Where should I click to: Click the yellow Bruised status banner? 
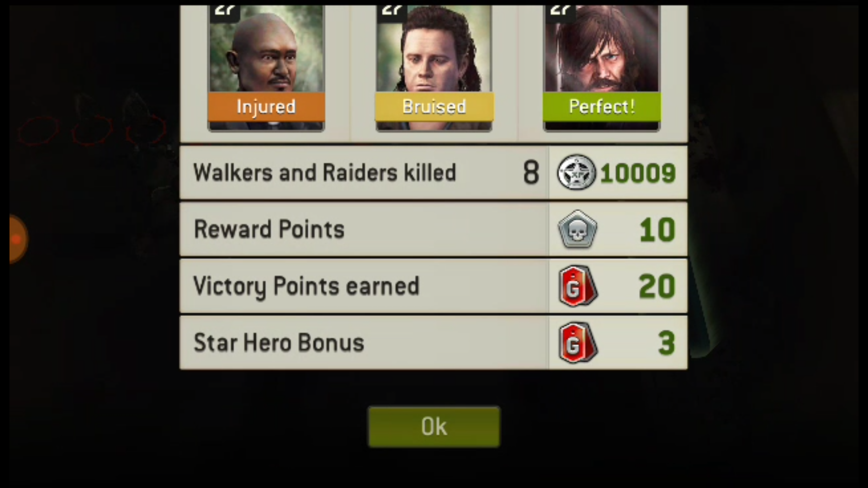click(x=434, y=107)
